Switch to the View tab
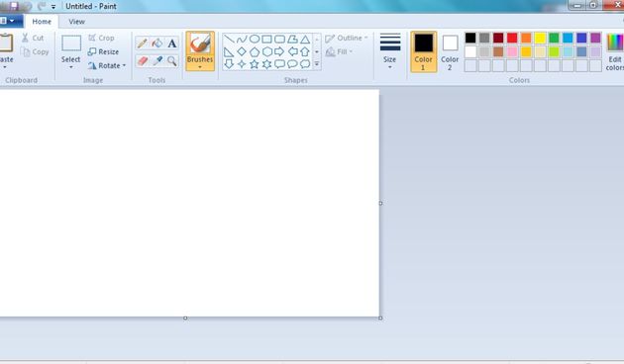Image resolution: width=624 pixels, height=364 pixels. [77, 22]
